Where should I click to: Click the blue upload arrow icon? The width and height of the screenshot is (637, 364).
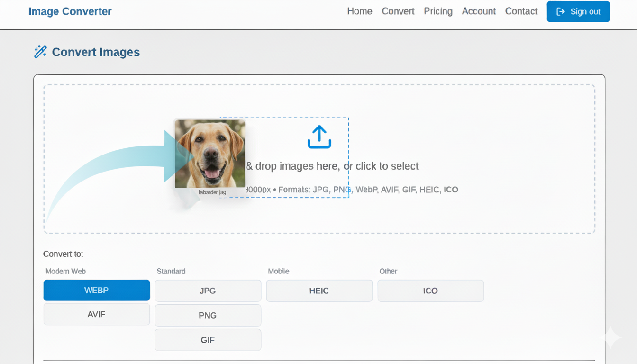319,136
